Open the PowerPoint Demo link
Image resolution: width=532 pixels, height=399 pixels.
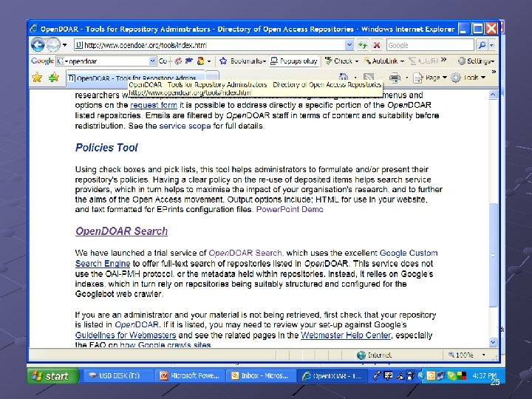290,209
